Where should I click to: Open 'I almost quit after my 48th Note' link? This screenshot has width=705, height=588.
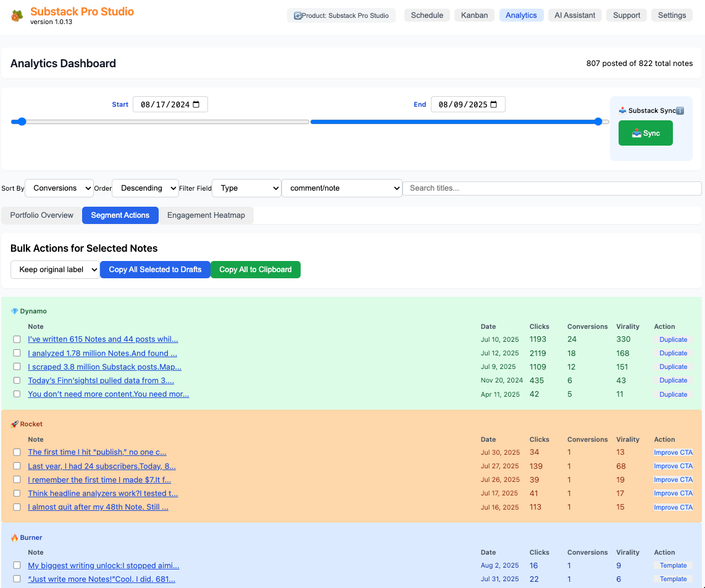click(98, 507)
